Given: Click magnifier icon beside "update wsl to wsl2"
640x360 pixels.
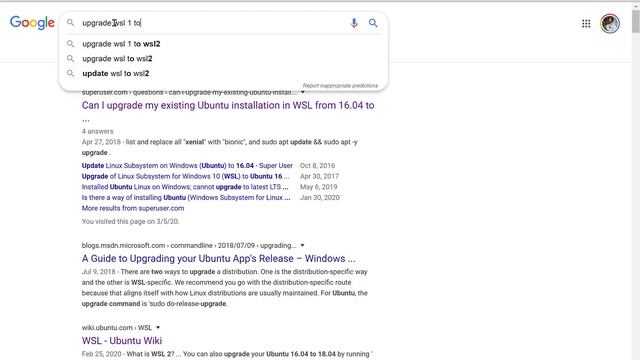Looking at the screenshot, I should coord(71,73).
